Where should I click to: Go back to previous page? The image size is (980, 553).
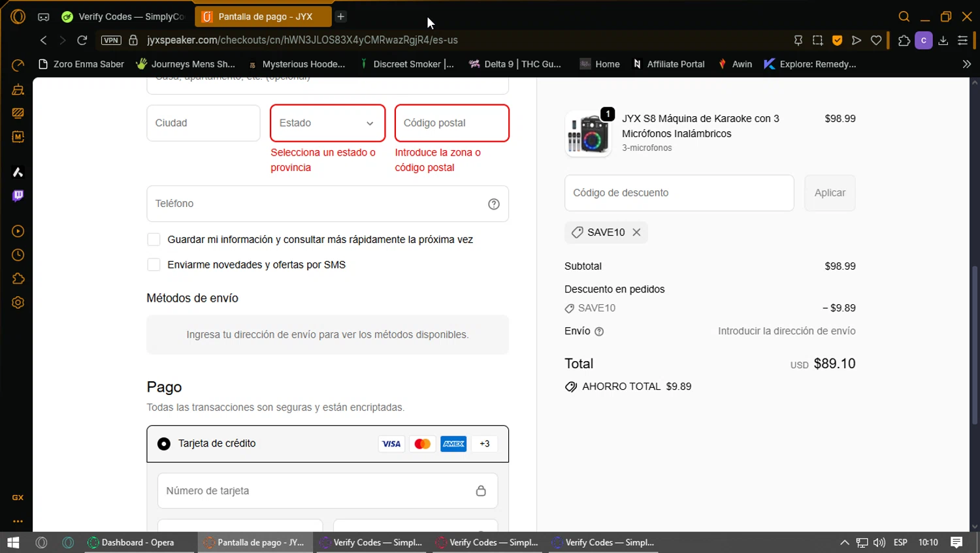click(44, 40)
